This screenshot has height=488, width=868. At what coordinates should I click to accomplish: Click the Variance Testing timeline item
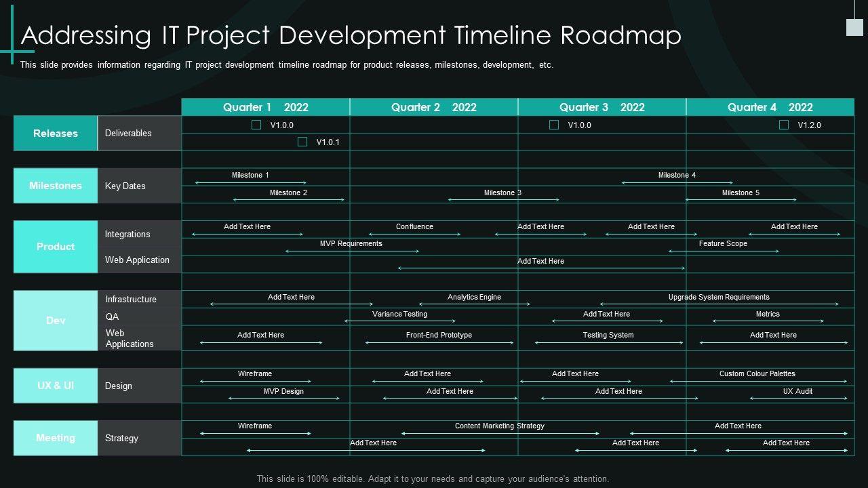[x=399, y=314]
